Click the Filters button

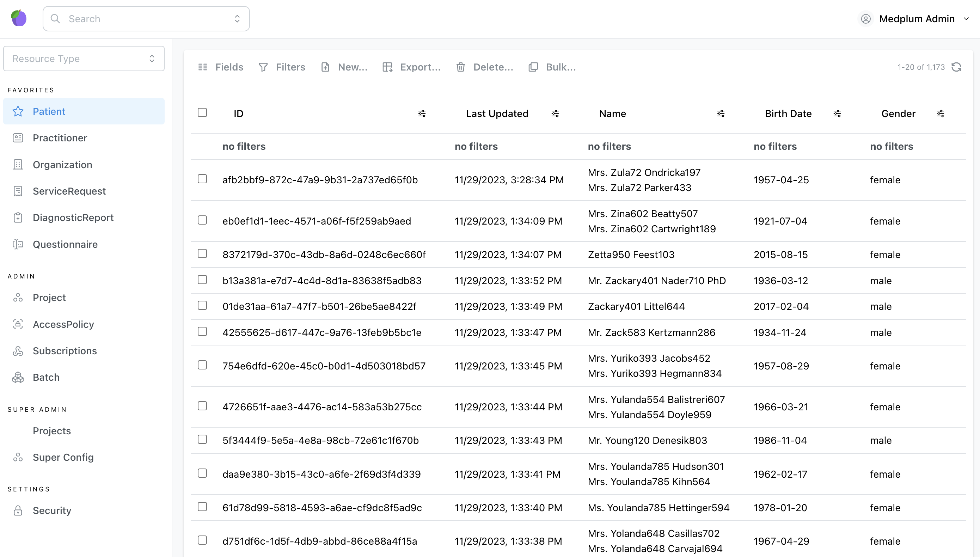(282, 67)
